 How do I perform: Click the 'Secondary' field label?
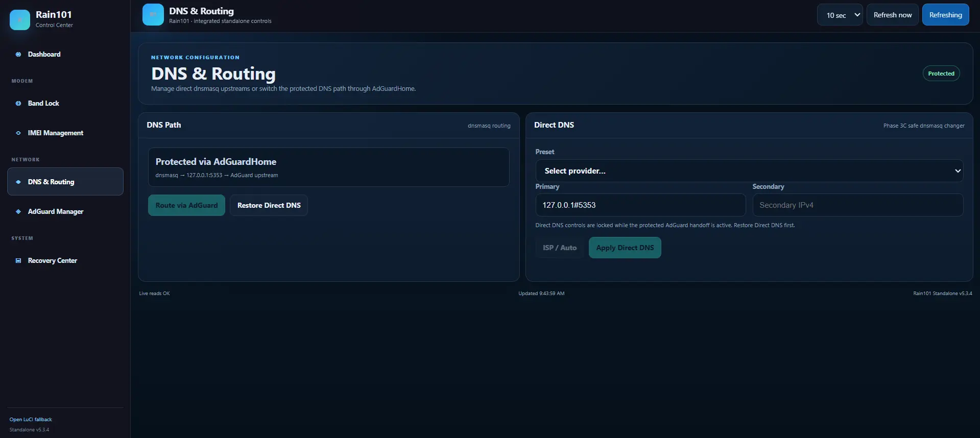coord(768,187)
